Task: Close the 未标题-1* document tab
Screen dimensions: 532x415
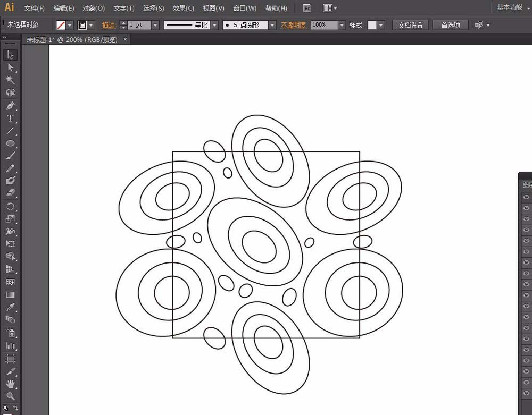Action: [125, 39]
